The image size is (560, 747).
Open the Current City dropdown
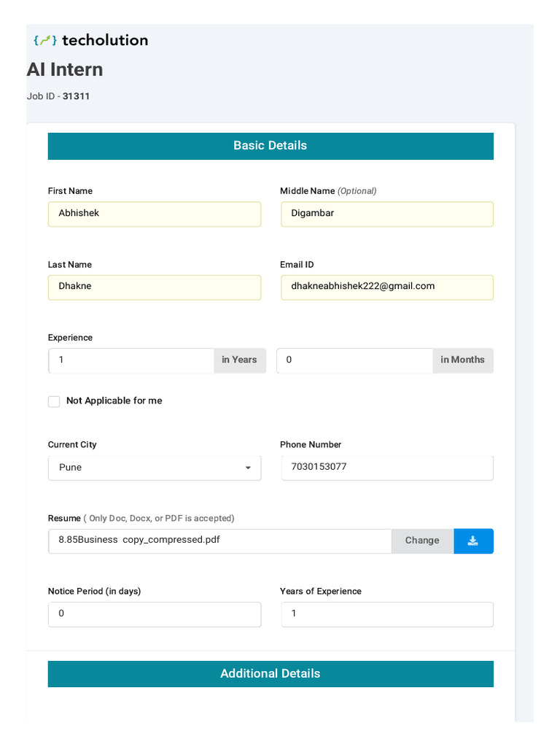155,468
